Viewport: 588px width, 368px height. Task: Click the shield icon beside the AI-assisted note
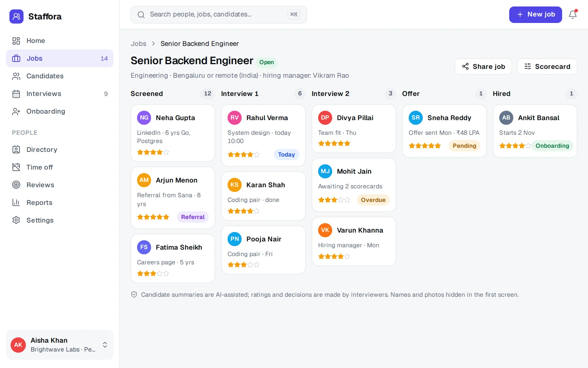click(x=134, y=295)
